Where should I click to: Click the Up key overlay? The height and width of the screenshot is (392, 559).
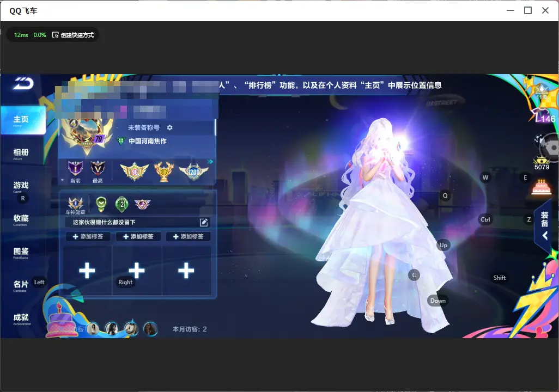tap(443, 245)
